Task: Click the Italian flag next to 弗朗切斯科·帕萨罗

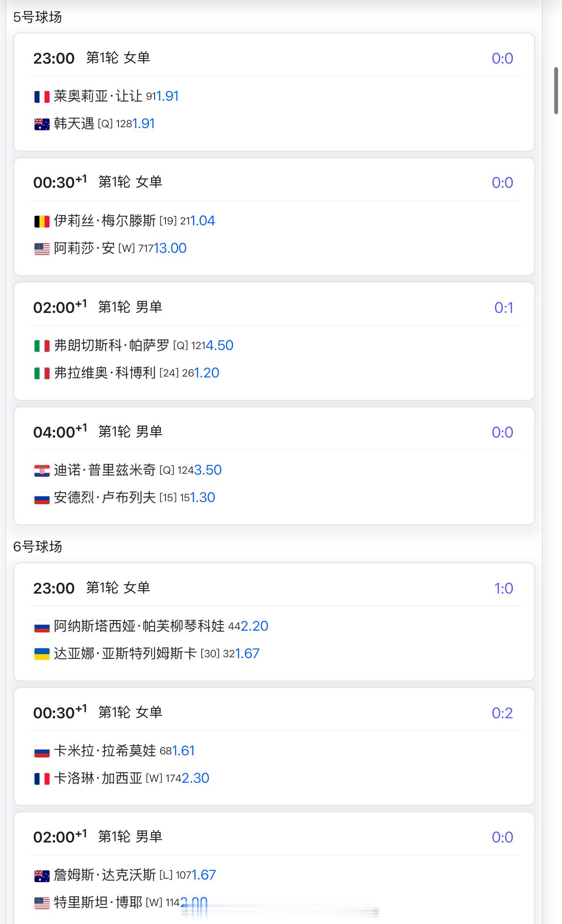Action: coord(42,346)
